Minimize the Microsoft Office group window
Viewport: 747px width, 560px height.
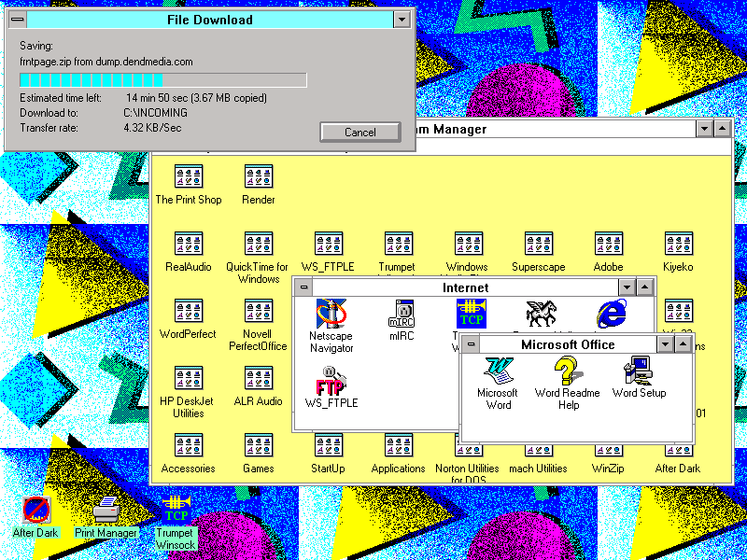(666, 344)
